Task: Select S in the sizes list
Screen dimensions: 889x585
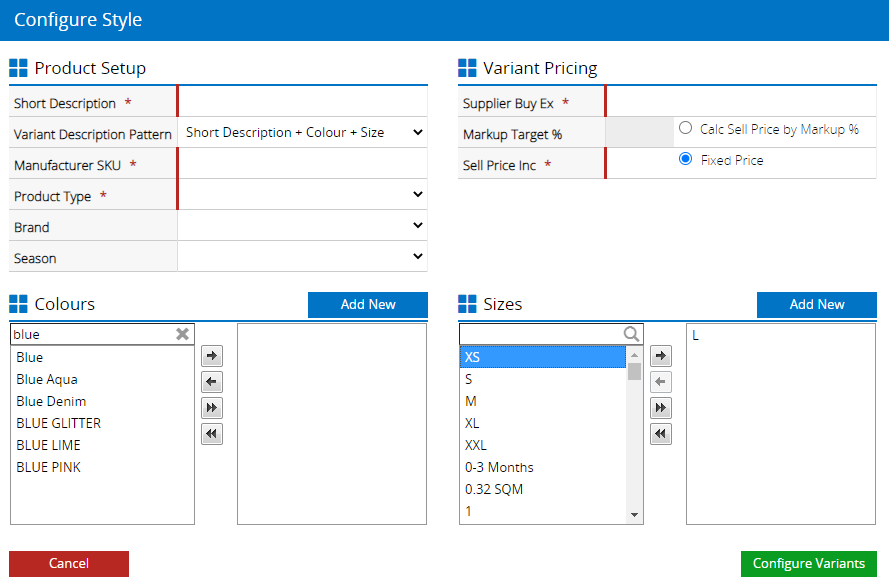Action: coord(543,379)
